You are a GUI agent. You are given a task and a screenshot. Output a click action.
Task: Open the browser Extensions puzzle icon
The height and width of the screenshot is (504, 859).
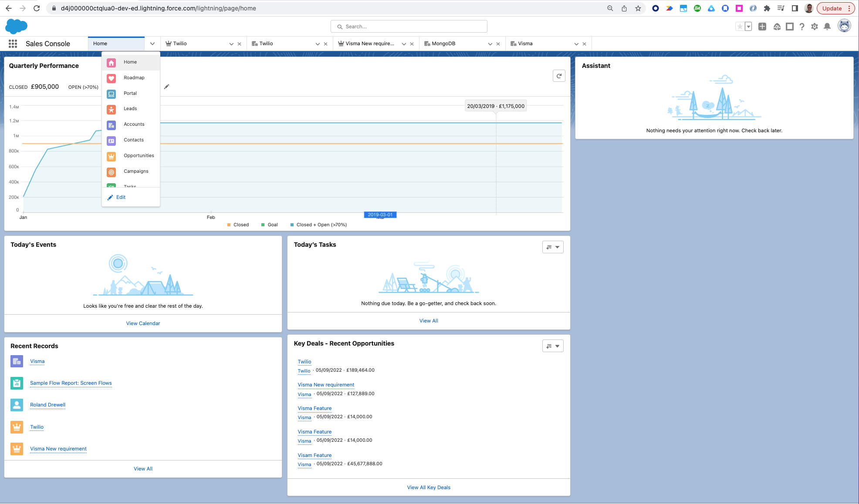click(x=767, y=8)
